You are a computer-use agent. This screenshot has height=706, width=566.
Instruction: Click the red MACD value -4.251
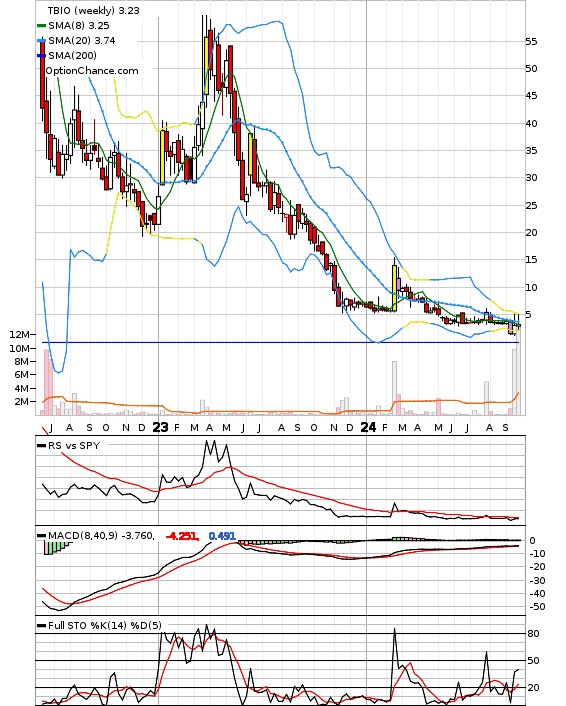[182, 536]
